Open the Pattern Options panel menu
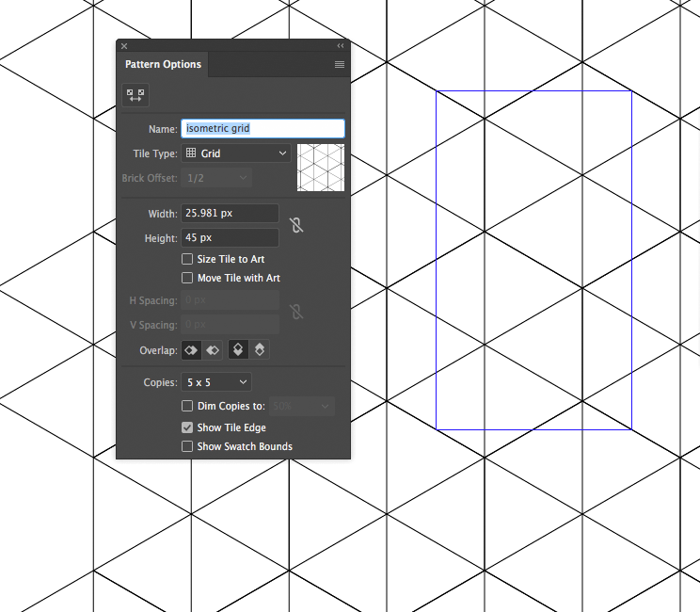Viewport: 700px width, 612px height. pos(340,64)
